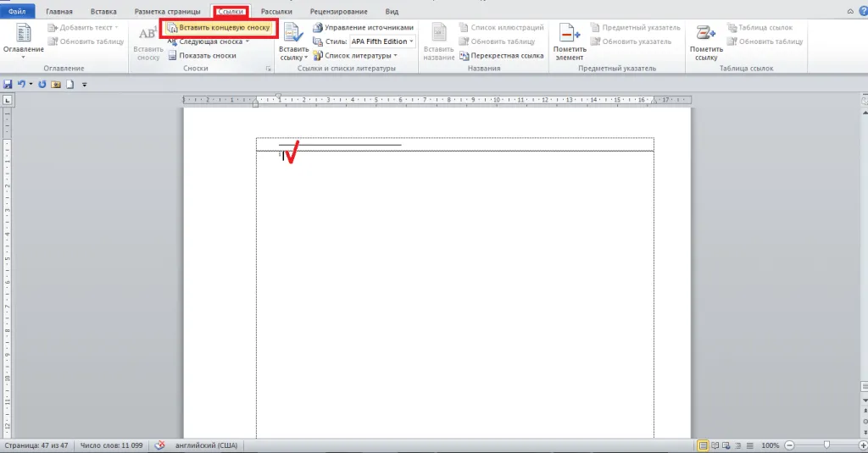The image size is (868, 453).
Task: Open the Файл tab
Action: click(17, 11)
